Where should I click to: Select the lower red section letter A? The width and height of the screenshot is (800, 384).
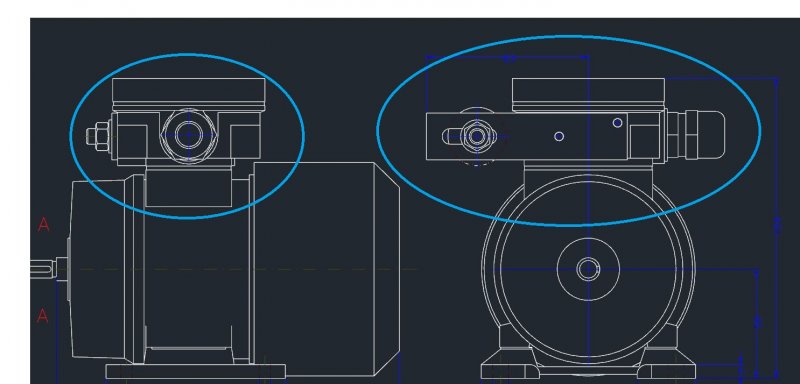[x=43, y=316]
